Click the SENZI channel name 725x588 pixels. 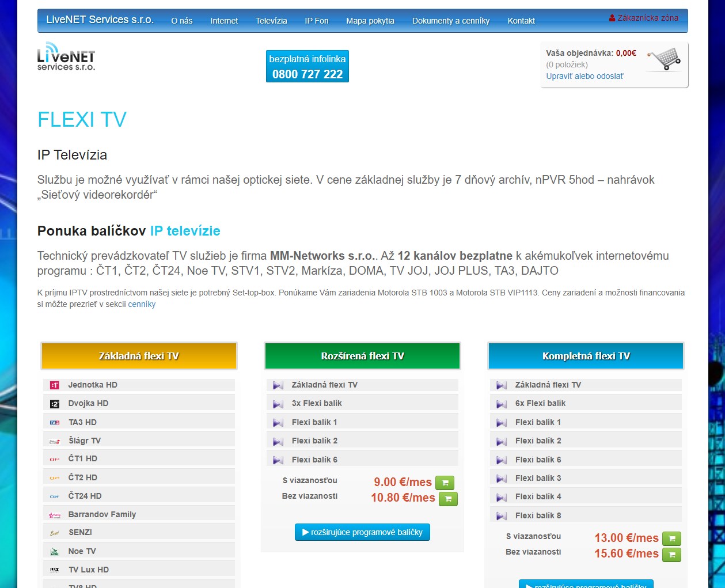(80, 532)
